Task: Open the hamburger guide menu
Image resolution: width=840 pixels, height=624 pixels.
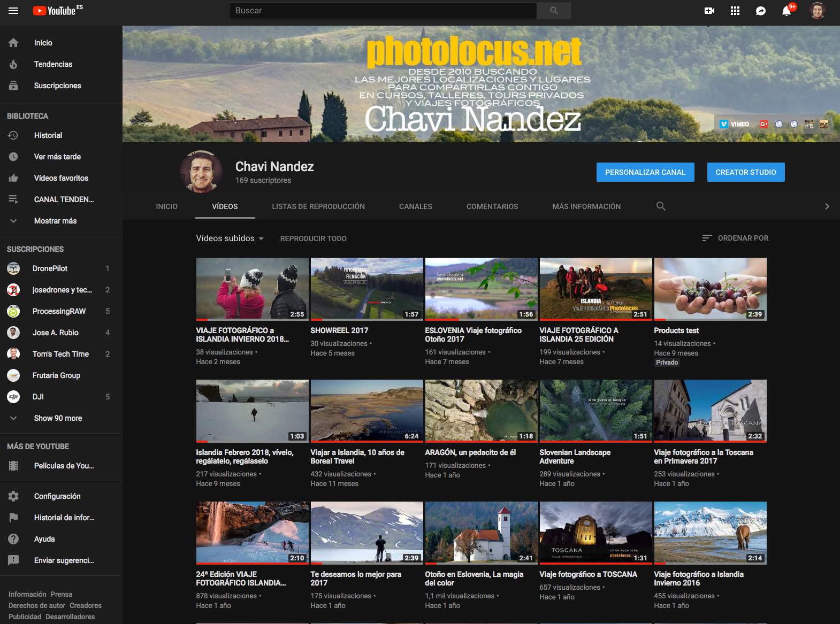Action: (x=13, y=11)
